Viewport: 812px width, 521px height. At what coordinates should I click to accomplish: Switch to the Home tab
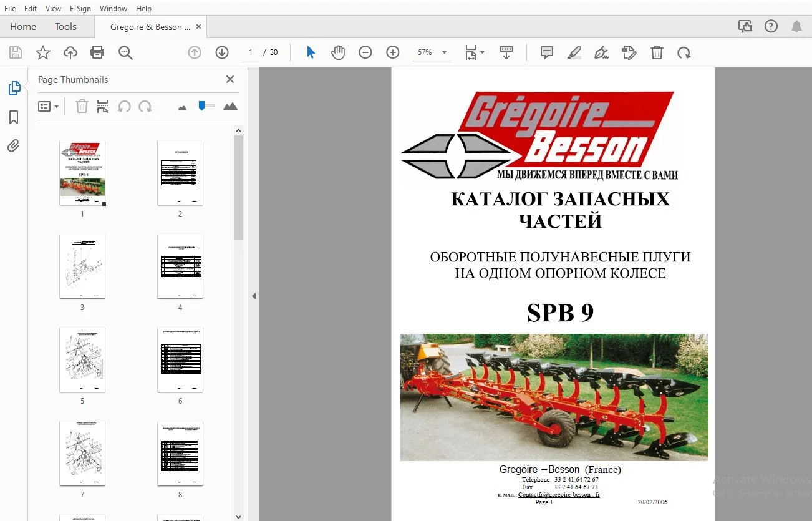tap(23, 27)
